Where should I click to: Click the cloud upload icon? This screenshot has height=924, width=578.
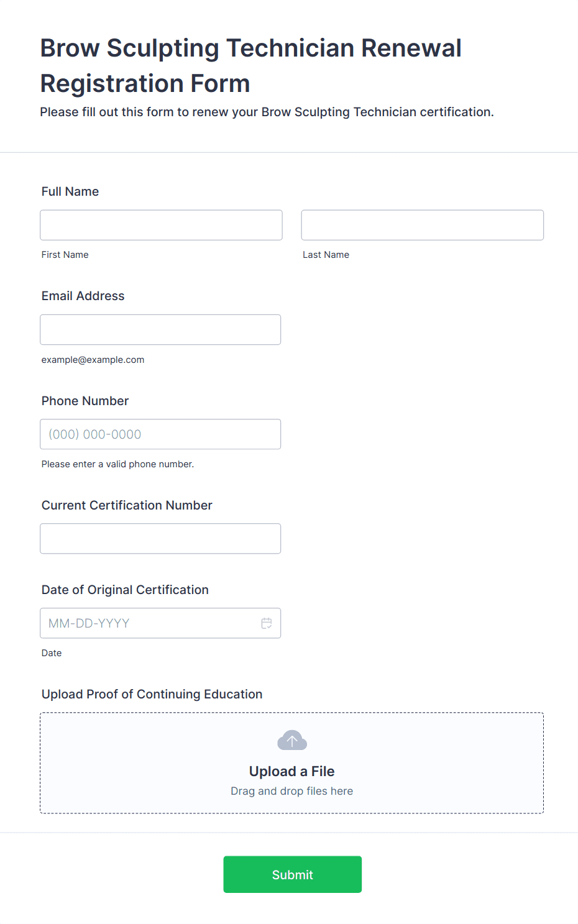292,741
